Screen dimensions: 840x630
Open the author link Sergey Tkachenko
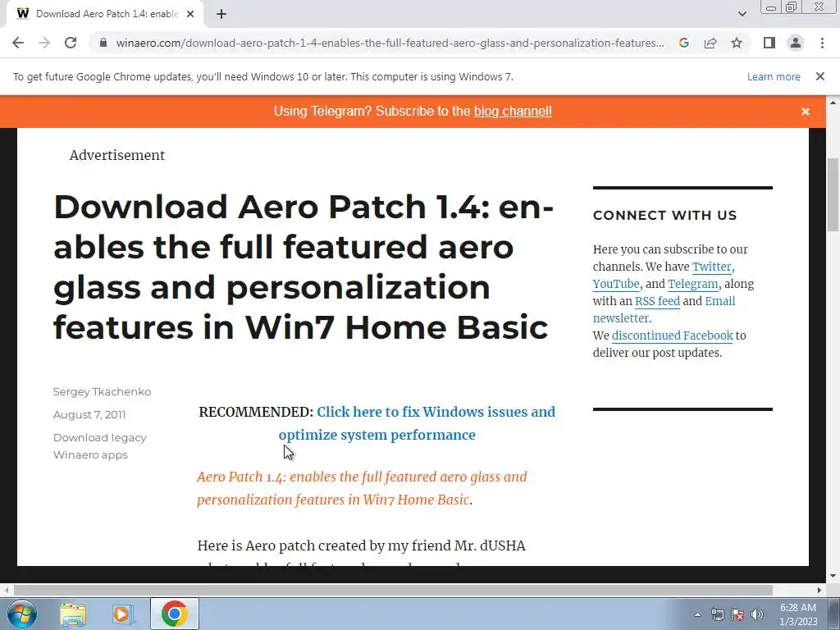102,391
